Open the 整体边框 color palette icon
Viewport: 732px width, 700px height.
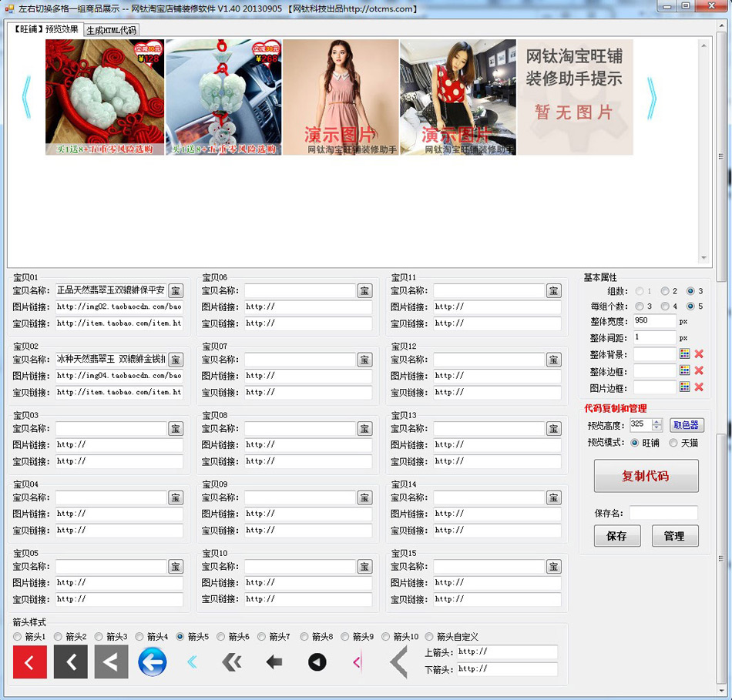686,370
